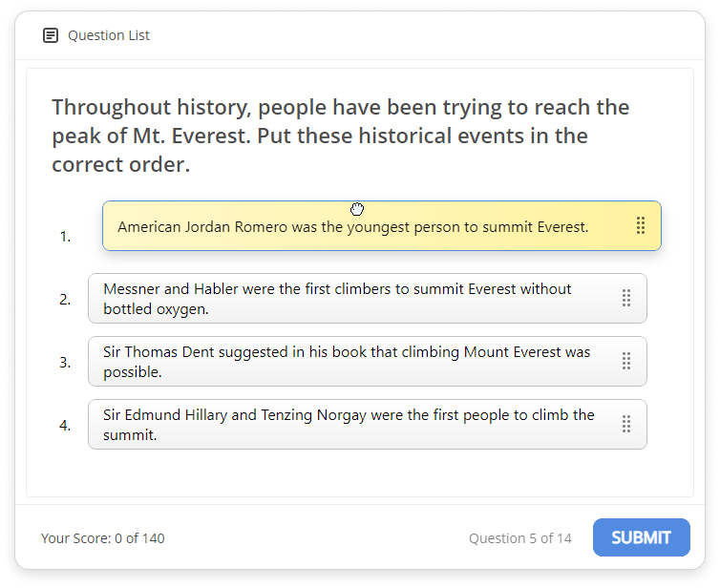Click drag handle for Messner and Habler answer

(x=626, y=298)
